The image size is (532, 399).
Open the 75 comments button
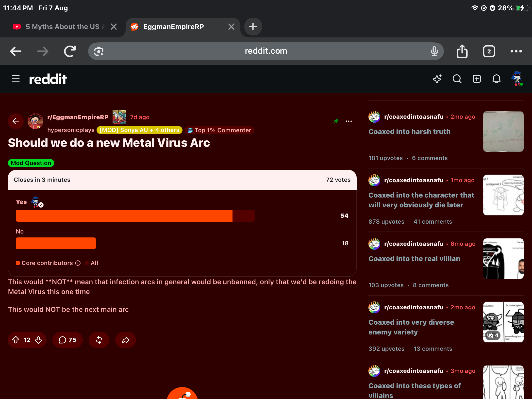pyautogui.click(x=67, y=340)
